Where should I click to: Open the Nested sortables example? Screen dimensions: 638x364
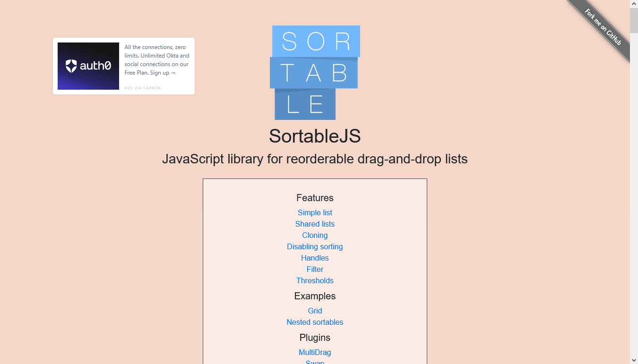[x=315, y=322]
